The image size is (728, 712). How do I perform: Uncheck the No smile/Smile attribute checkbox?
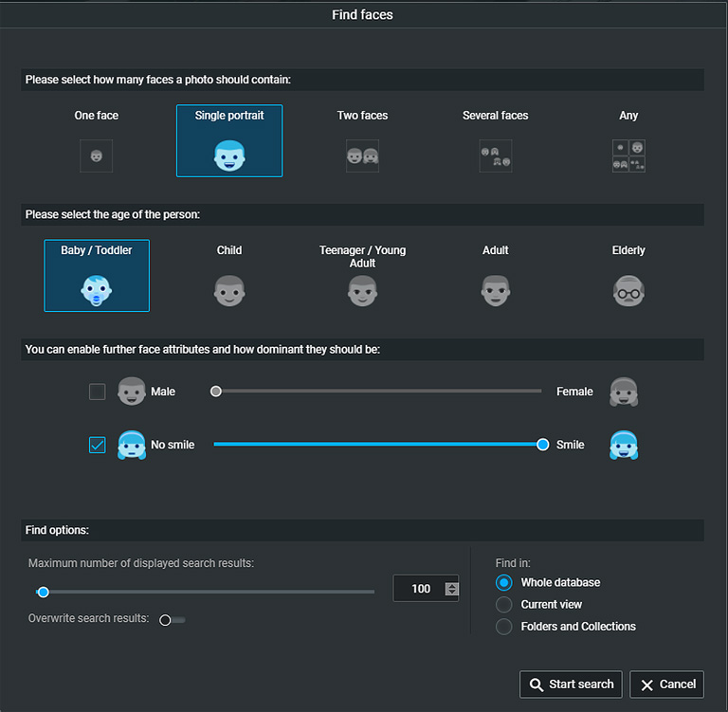point(97,445)
